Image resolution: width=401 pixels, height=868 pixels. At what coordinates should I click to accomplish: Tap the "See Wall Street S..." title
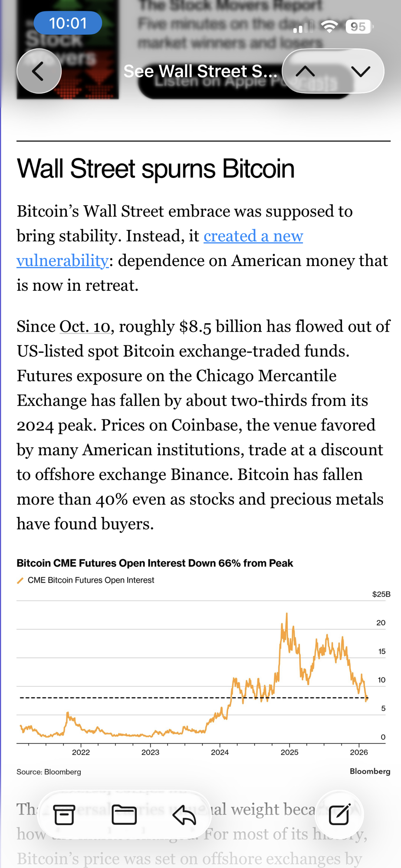tap(200, 71)
